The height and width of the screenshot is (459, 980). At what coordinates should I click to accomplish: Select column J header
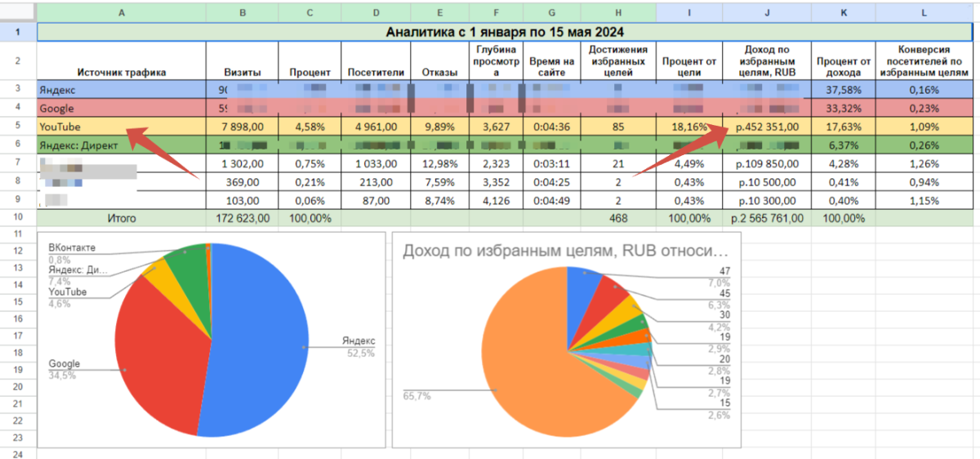point(767,12)
